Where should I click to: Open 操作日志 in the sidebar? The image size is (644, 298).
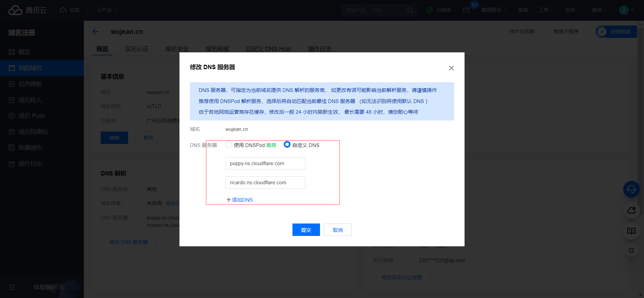coord(42,164)
